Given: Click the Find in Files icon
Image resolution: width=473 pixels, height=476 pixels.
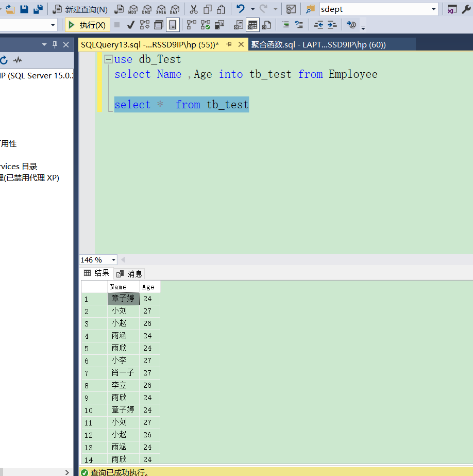Looking at the screenshot, I should click(310, 9).
